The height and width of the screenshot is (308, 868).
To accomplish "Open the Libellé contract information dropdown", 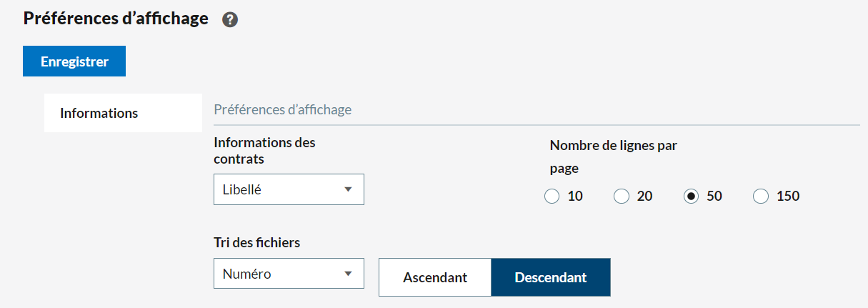I will click(279, 189).
